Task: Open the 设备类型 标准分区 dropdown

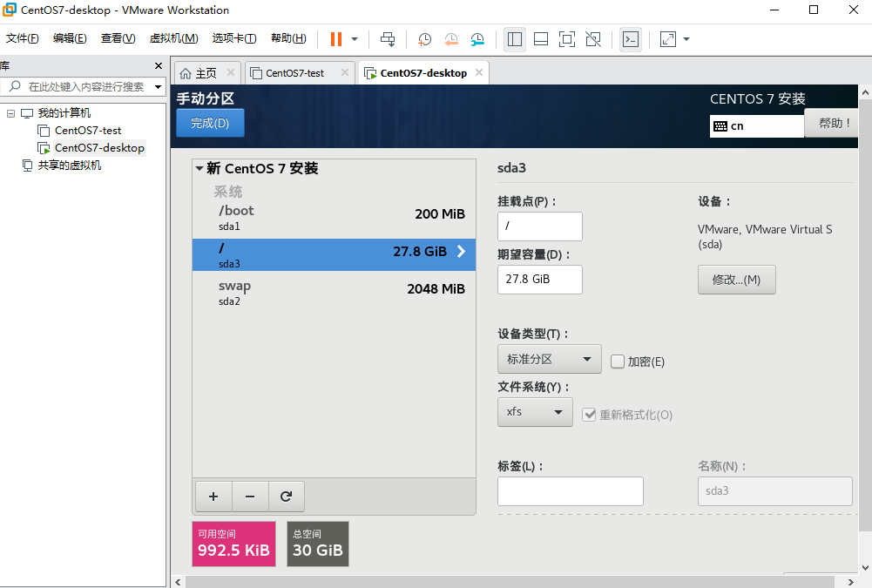Action: 550,359
